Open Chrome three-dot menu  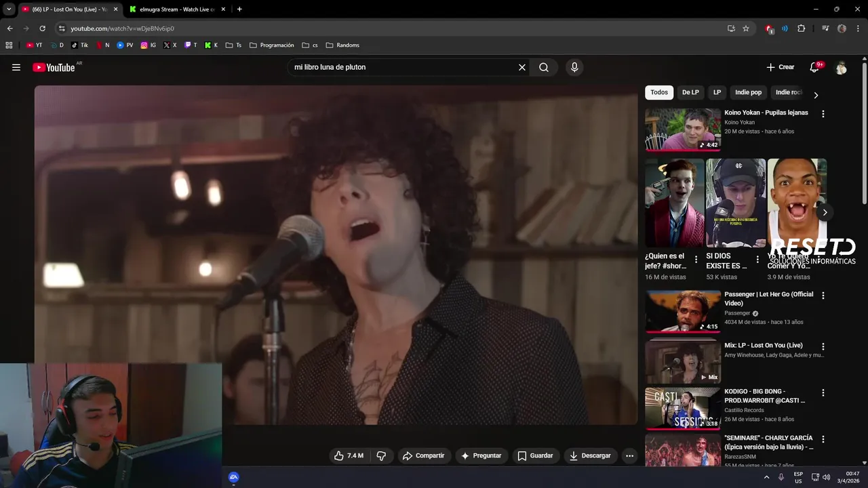coord(857,28)
